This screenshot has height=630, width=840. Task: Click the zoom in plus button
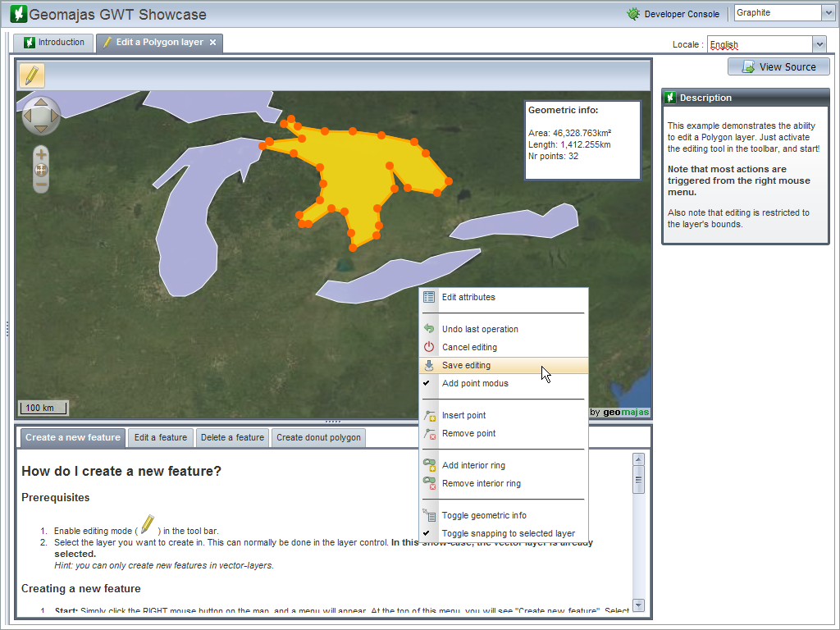41,154
